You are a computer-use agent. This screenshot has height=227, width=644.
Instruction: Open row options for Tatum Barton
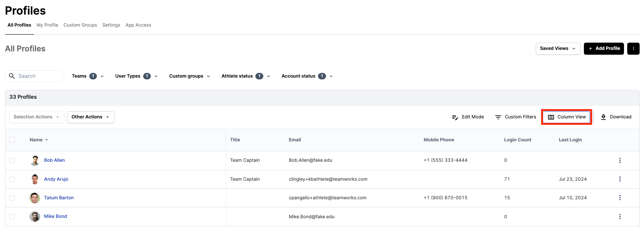pos(620,197)
